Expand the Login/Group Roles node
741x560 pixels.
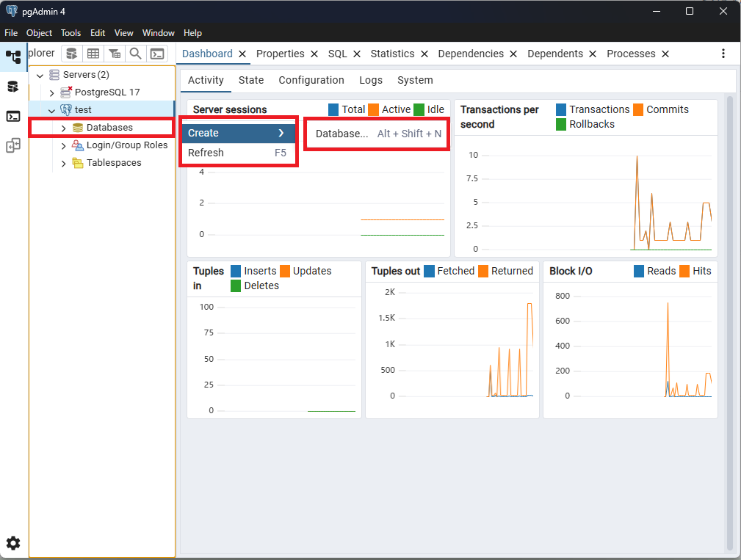pyautogui.click(x=63, y=146)
